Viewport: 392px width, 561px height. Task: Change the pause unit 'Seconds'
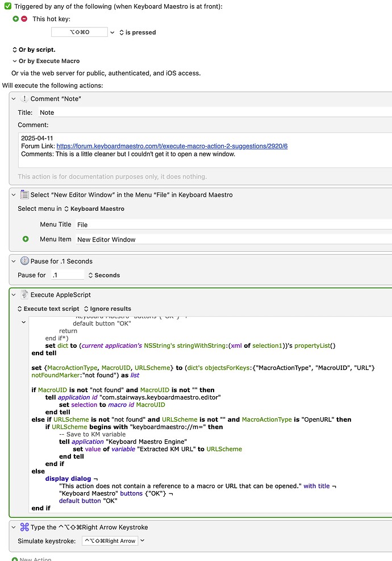click(104, 275)
